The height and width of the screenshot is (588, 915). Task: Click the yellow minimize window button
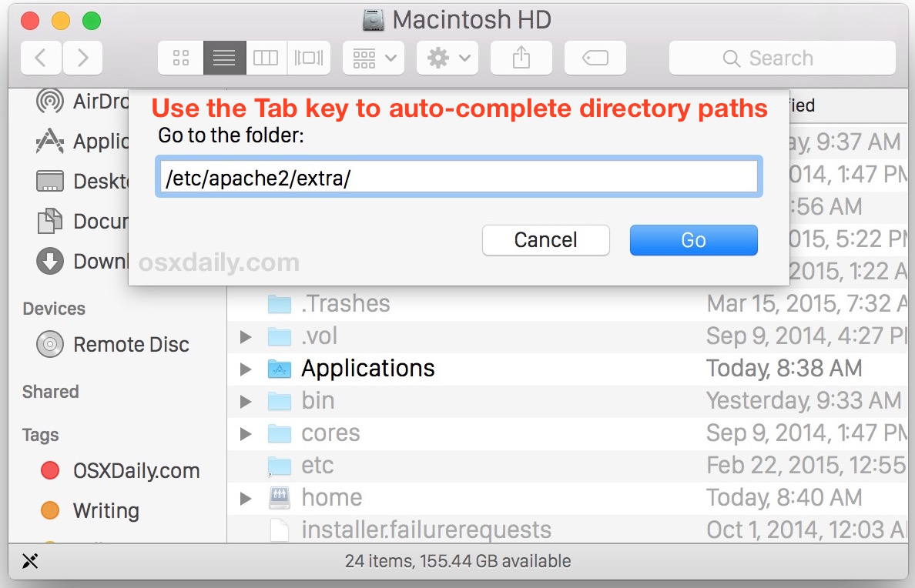point(61,21)
